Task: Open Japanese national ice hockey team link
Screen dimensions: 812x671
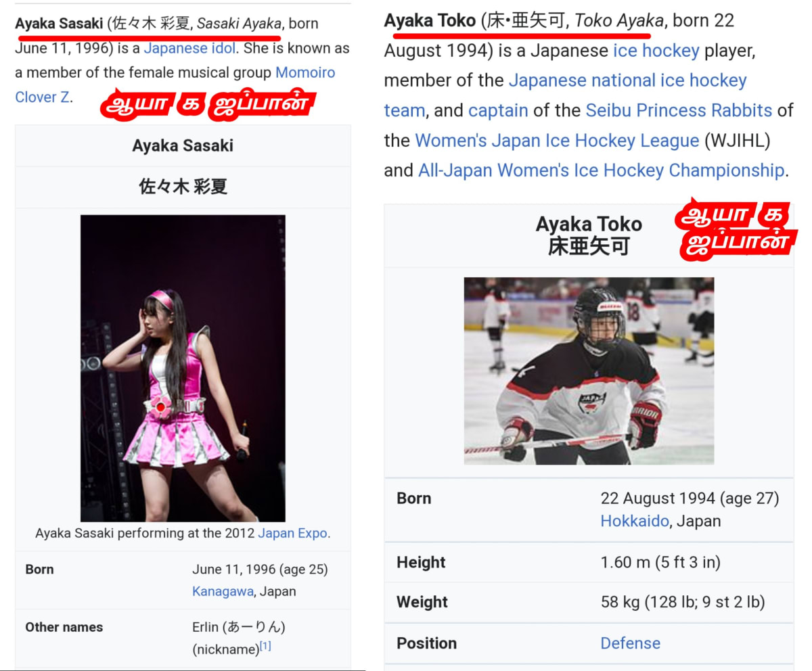Action: (x=566, y=95)
